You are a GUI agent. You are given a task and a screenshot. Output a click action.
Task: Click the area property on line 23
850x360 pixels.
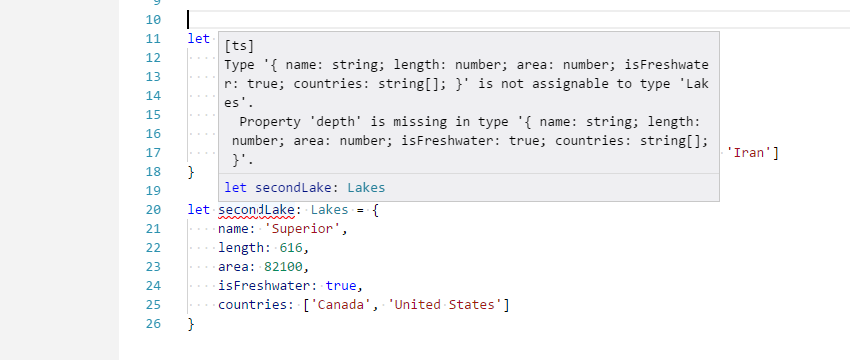pos(233,266)
